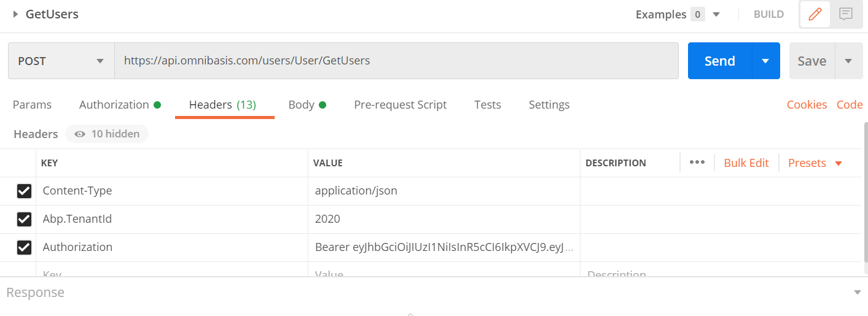Screen dimensions: 868x316
Task: Open the Send options arrow
Action: tap(766, 61)
